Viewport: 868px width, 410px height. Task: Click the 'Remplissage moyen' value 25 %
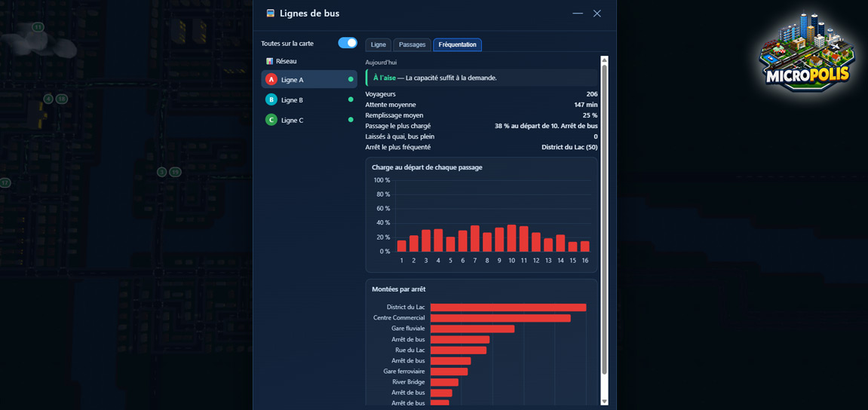tap(590, 115)
